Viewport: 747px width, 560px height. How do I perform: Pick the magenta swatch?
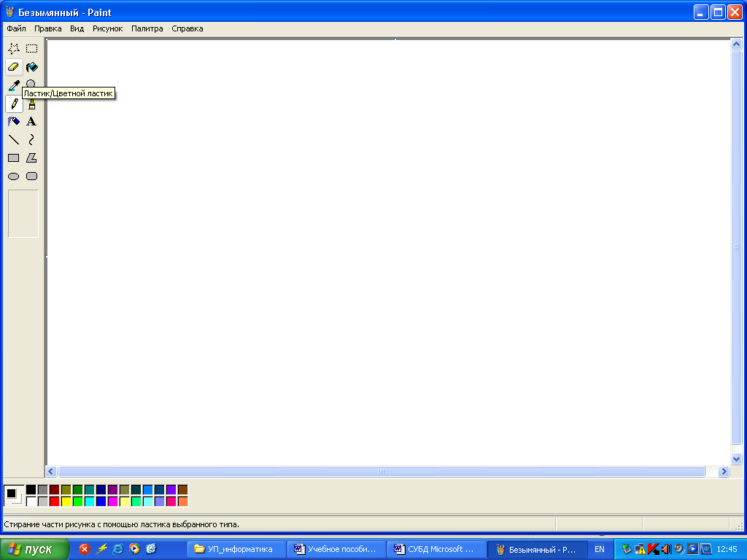pyautogui.click(x=113, y=501)
